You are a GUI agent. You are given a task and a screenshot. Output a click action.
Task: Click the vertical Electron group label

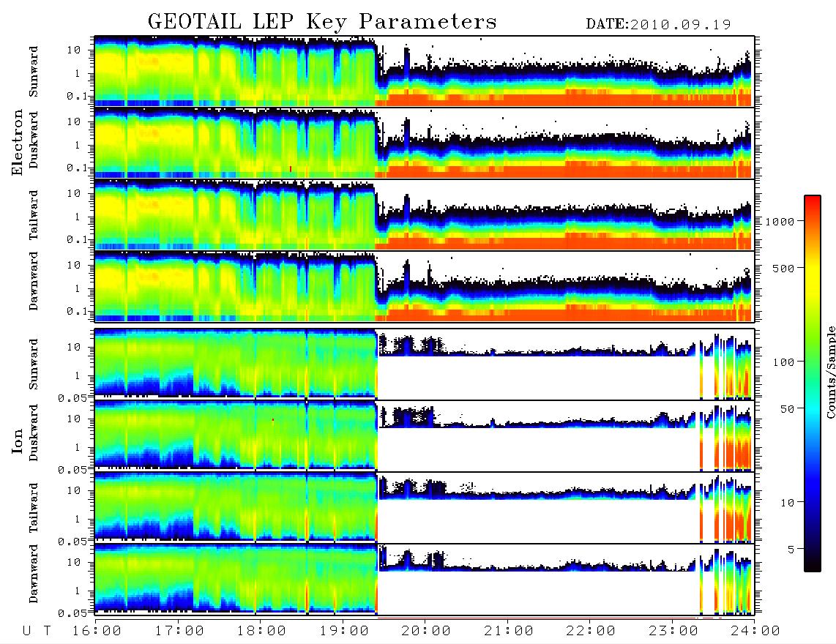18,142
